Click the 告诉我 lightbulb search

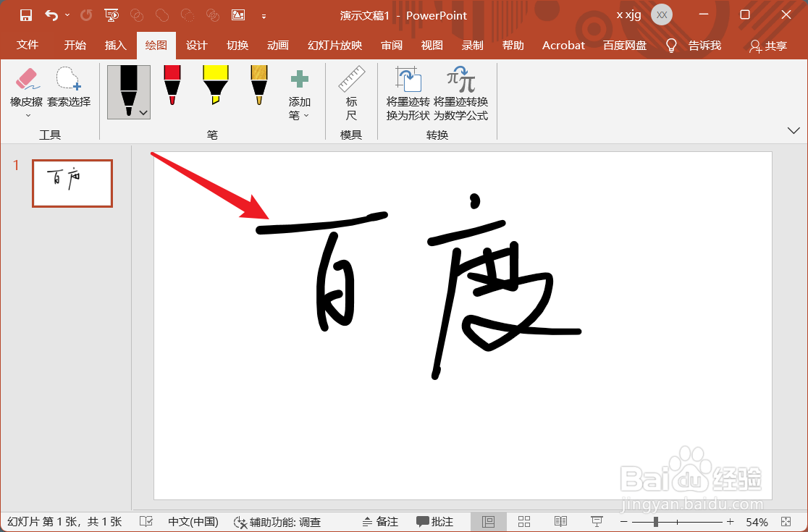click(693, 46)
